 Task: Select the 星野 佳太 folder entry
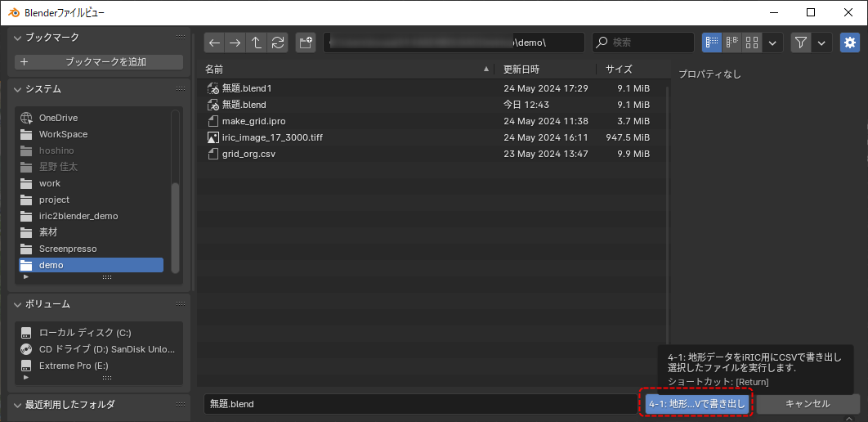point(92,167)
